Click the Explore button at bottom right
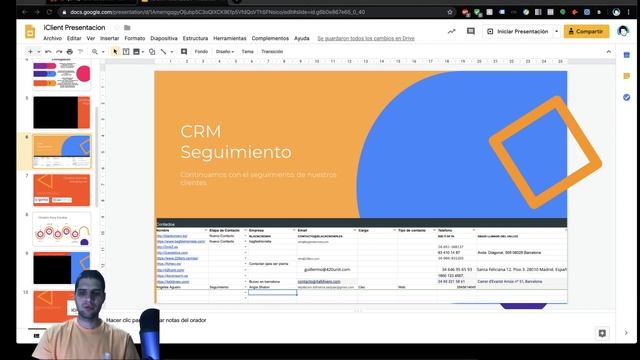The image size is (640, 360). [x=602, y=333]
